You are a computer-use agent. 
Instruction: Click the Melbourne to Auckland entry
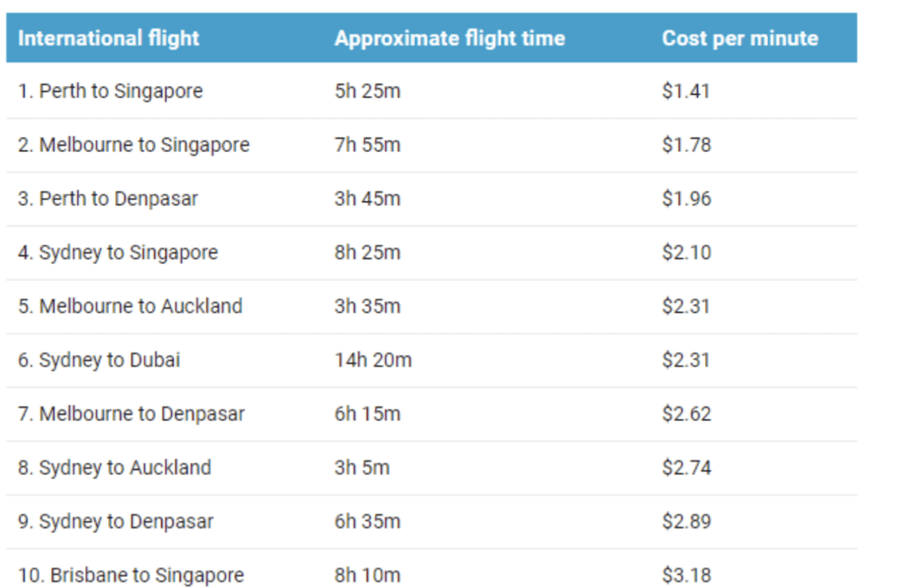[130, 306]
